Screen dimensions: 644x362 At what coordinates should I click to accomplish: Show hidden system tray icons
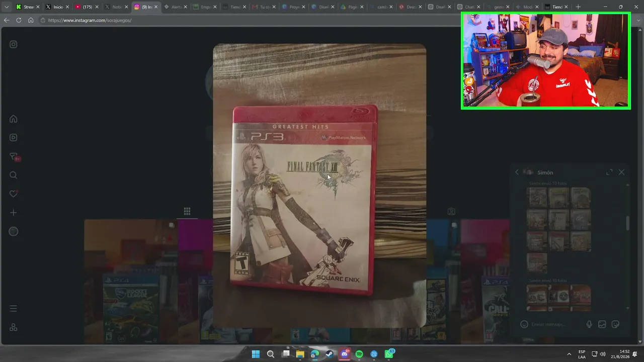click(x=569, y=354)
